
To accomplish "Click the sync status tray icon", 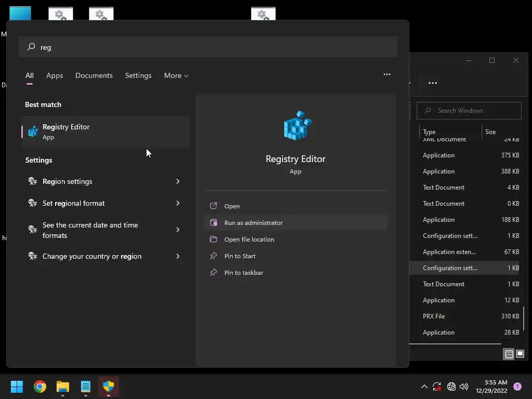I will 436,387.
